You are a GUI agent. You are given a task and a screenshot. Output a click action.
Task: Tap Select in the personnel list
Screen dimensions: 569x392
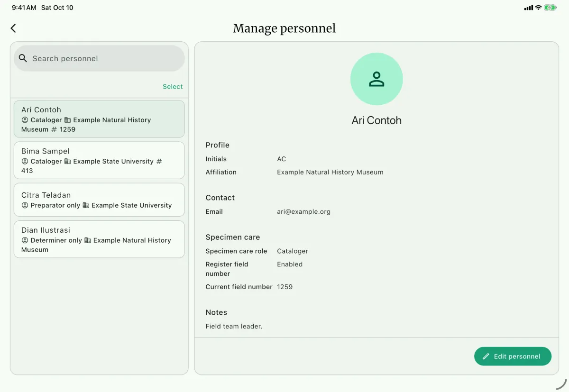click(x=173, y=87)
